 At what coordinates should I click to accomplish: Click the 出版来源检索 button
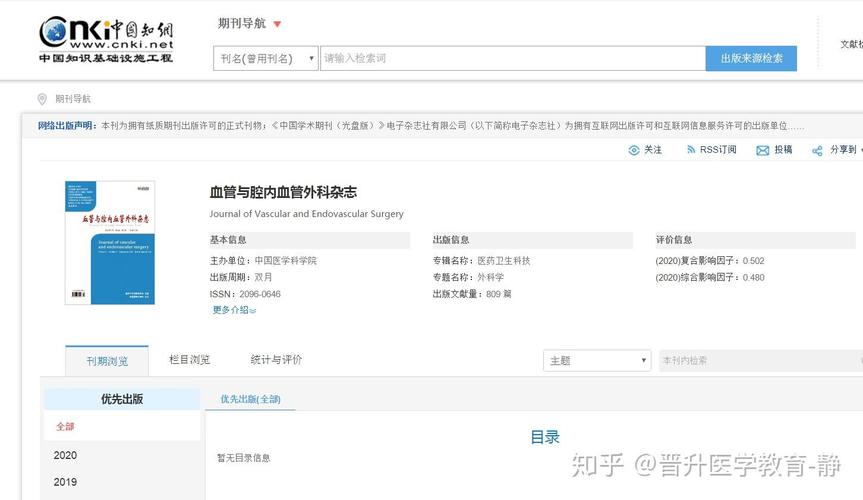click(x=751, y=58)
